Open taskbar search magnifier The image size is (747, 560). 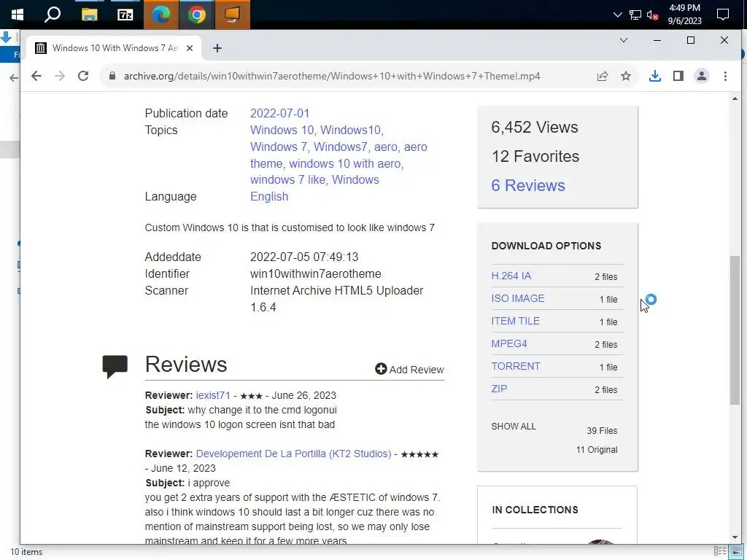53,15
